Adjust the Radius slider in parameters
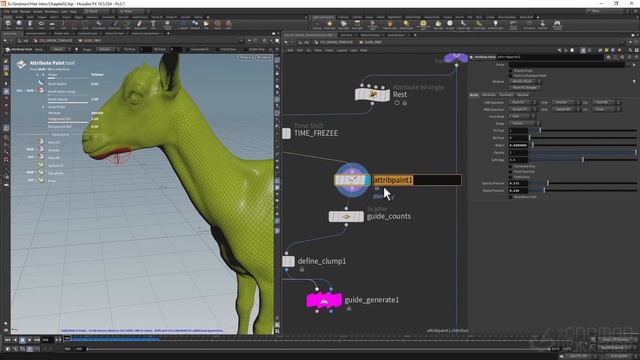640x360 pixels. pyautogui.click(x=583, y=145)
